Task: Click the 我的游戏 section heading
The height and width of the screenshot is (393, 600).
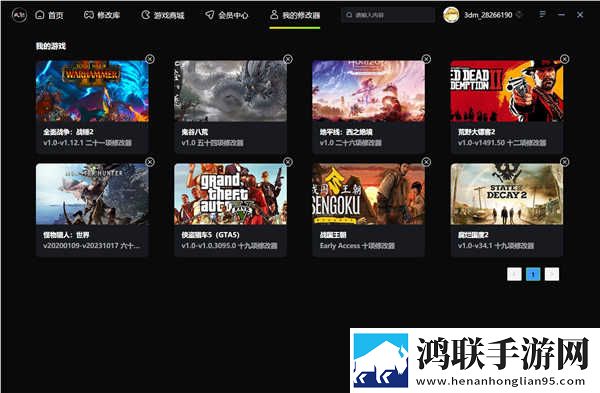Action: click(x=51, y=46)
